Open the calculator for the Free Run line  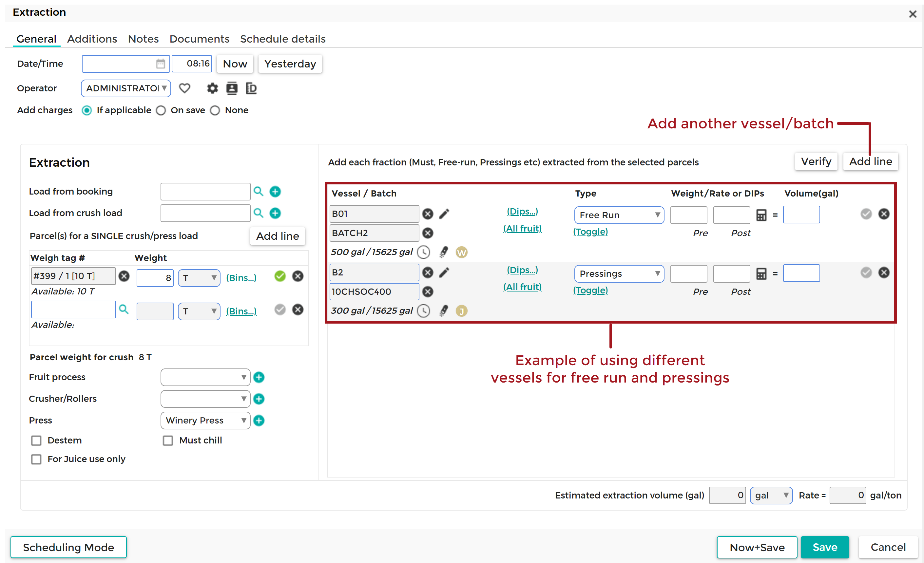click(x=761, y=215)
